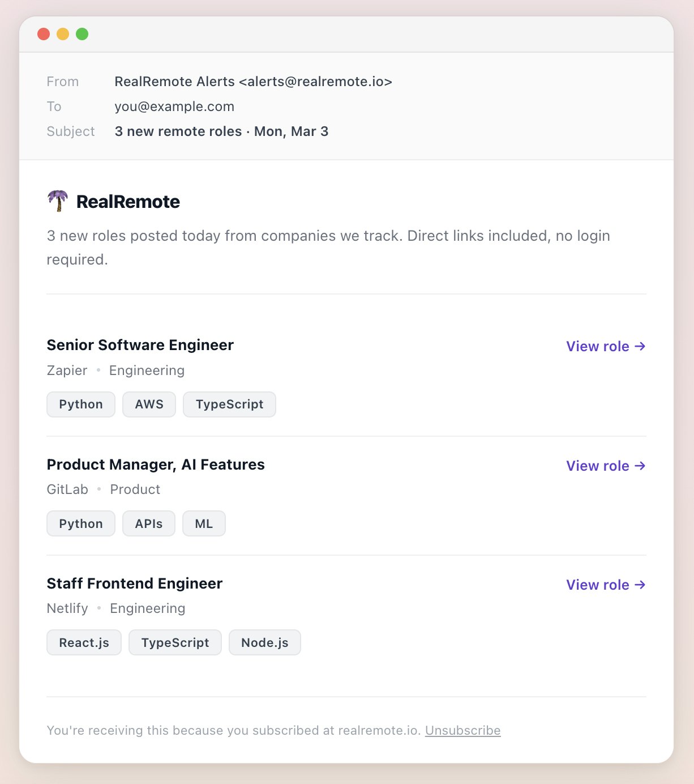Click the TypeScript tag under Zapier role

coord(229,404)
